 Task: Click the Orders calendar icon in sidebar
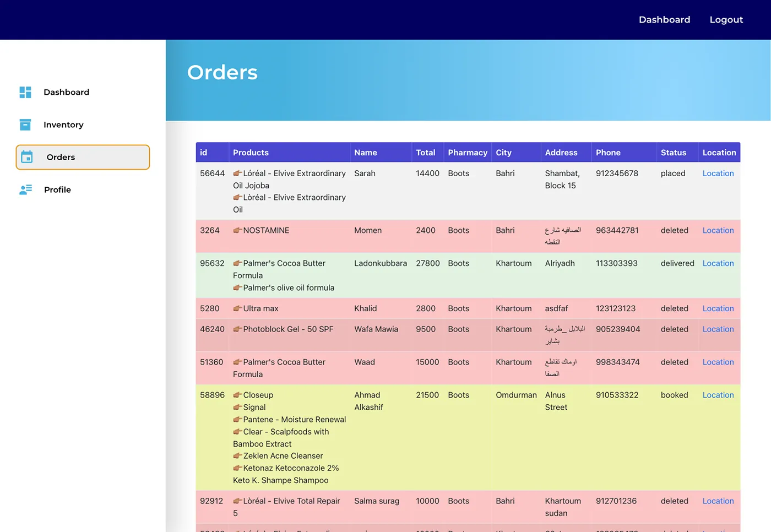pyautogui.click(x=27, y=157)
